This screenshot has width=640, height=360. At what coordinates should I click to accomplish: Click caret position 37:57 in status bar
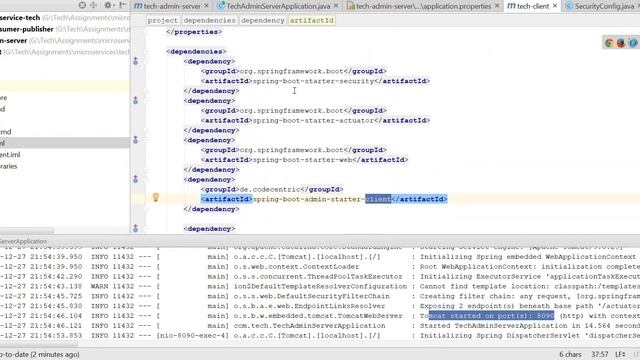tap(600, 354)
